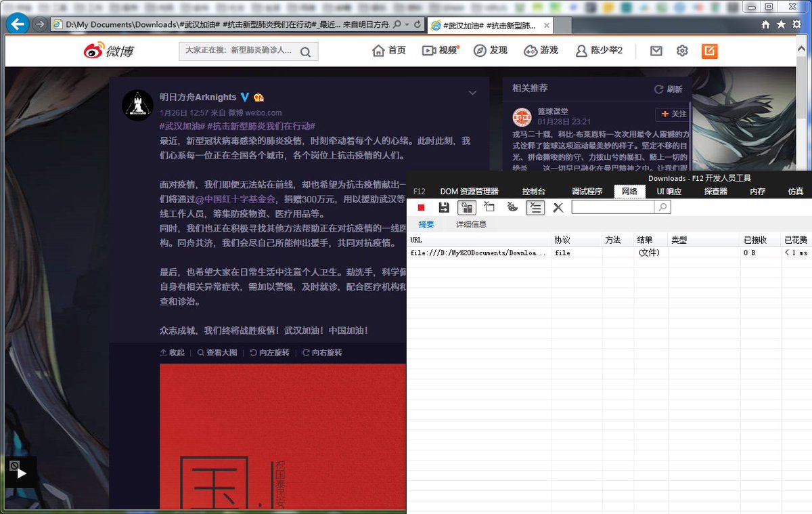The width and height of the screenshot is (812, 514).
Task: Open 视频 in Weibo navigation
Action: 440,51
